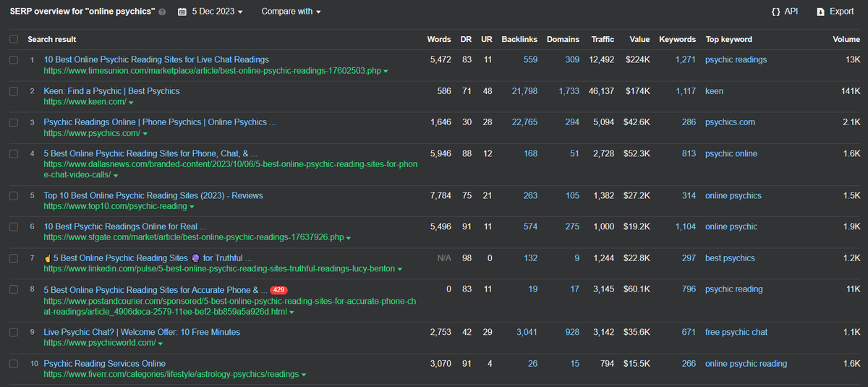This screenshot has height=387, width=868.
Task: Click the Traffic column header
Action: (x=603, y=39)
